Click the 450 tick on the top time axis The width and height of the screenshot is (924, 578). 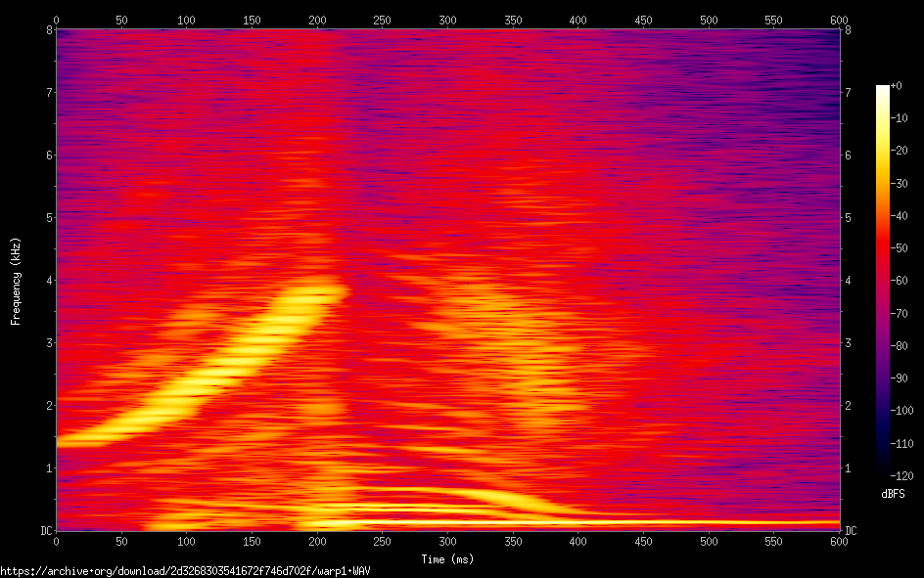(643, 20)
